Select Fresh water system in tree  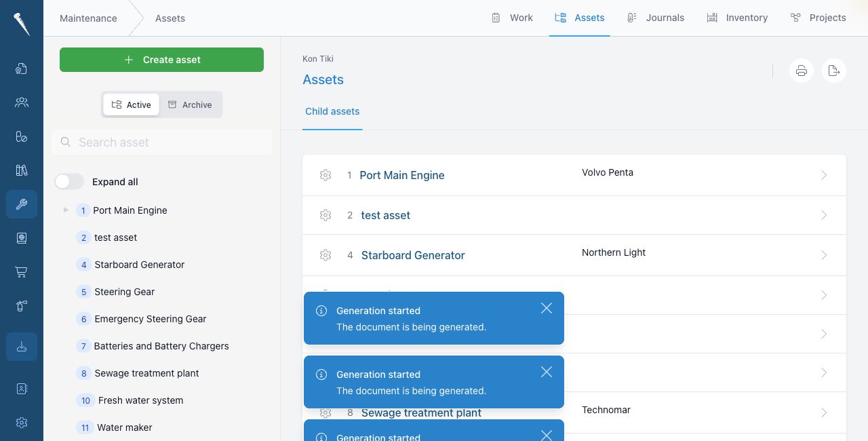click(x=141, y=400)
